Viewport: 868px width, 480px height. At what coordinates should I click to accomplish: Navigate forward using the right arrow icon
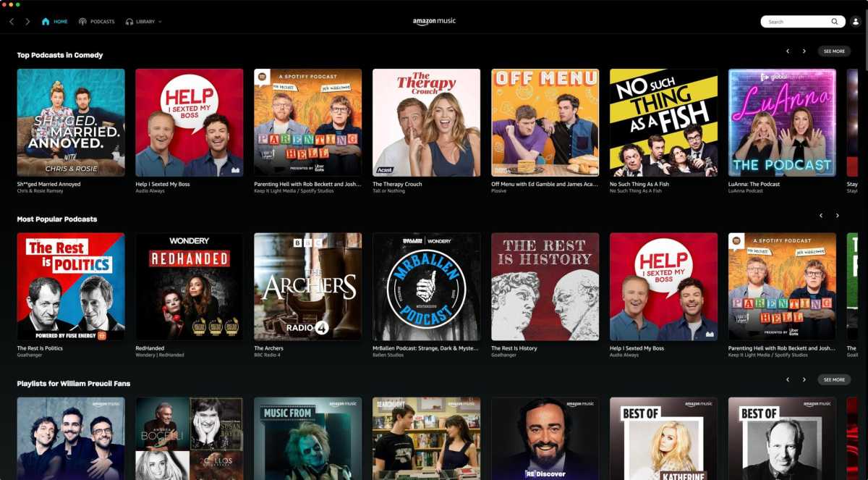point(27,22)
